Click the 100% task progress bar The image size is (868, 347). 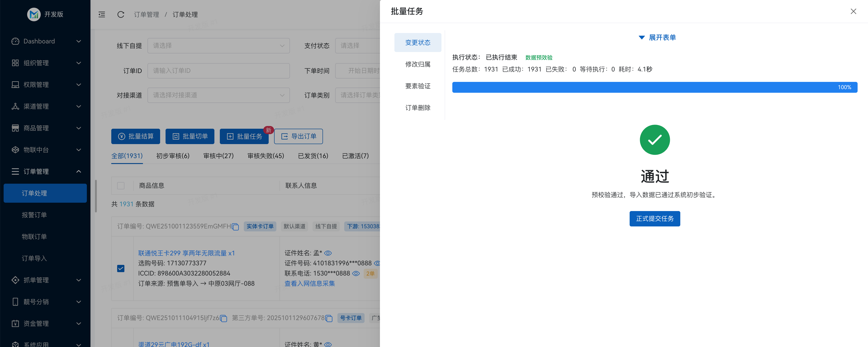654,87
